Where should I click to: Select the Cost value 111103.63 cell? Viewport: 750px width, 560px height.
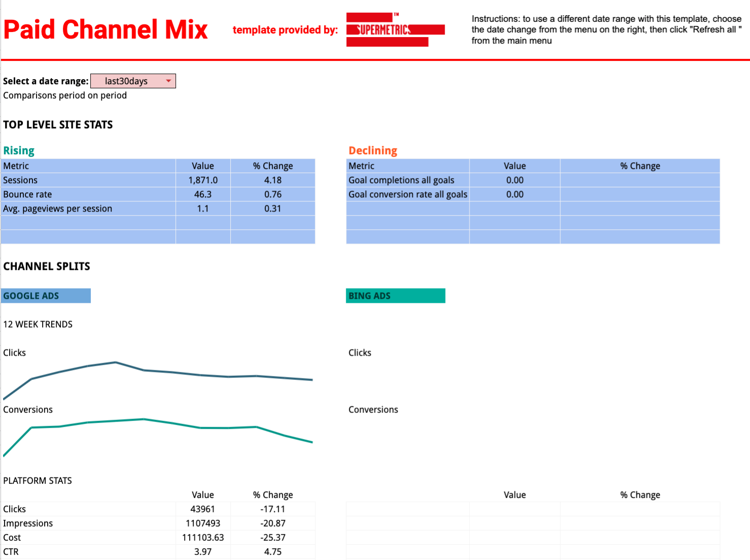pos(203,537)
